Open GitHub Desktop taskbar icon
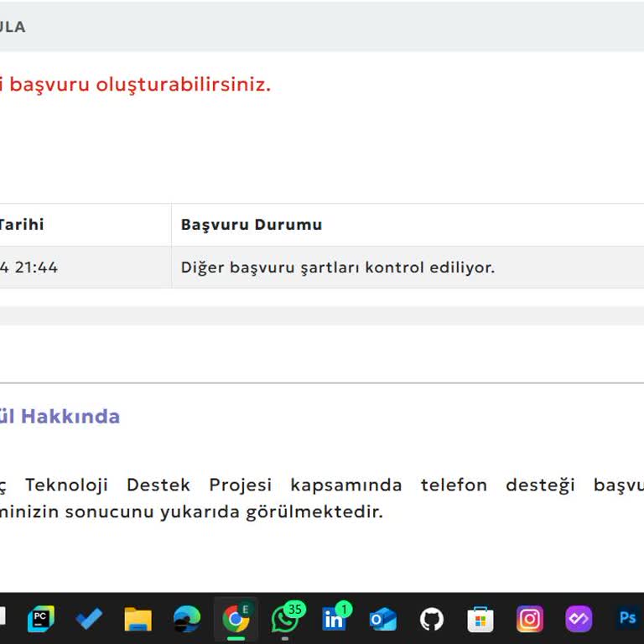644x644 pixels. coord(432,619)
